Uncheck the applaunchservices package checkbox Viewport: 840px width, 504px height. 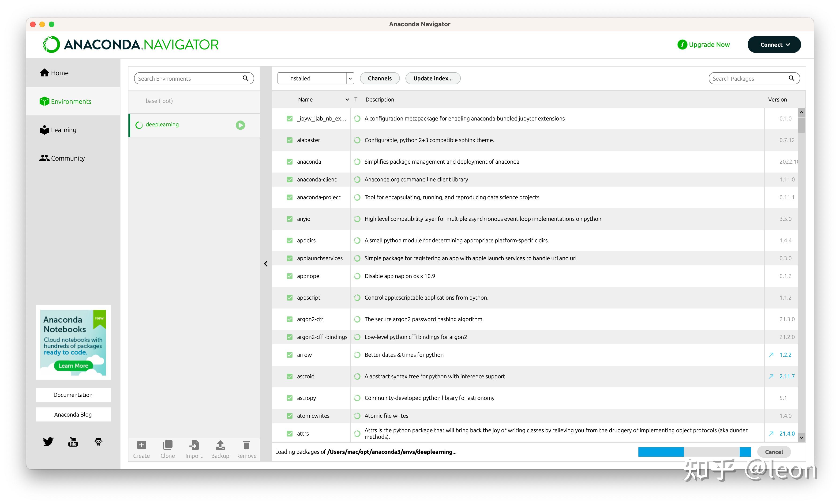(290, 259)
